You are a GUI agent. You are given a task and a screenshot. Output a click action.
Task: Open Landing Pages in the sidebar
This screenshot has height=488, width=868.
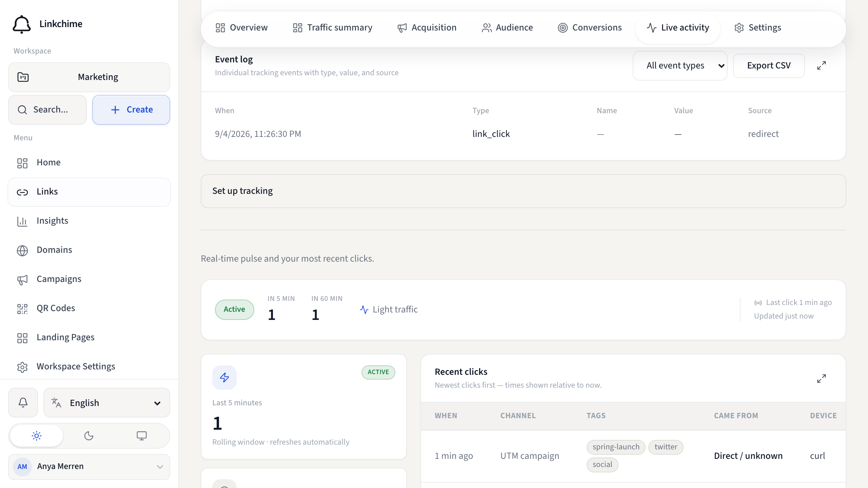(89, 338)
